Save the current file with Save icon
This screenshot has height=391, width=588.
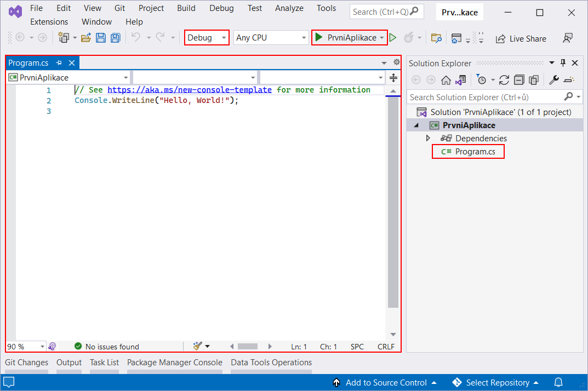(100, 37)
